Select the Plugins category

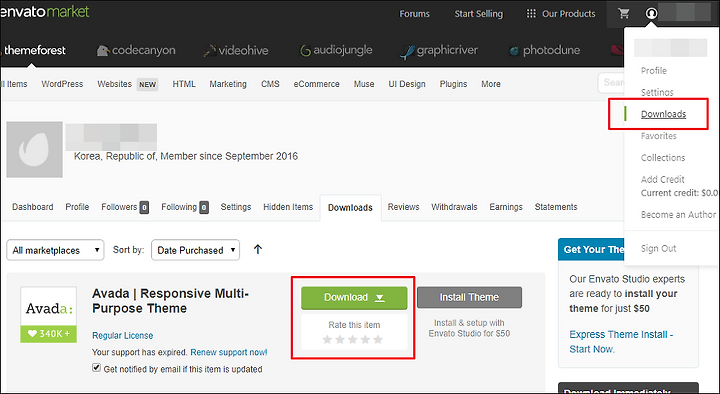[x=453, y=84]
